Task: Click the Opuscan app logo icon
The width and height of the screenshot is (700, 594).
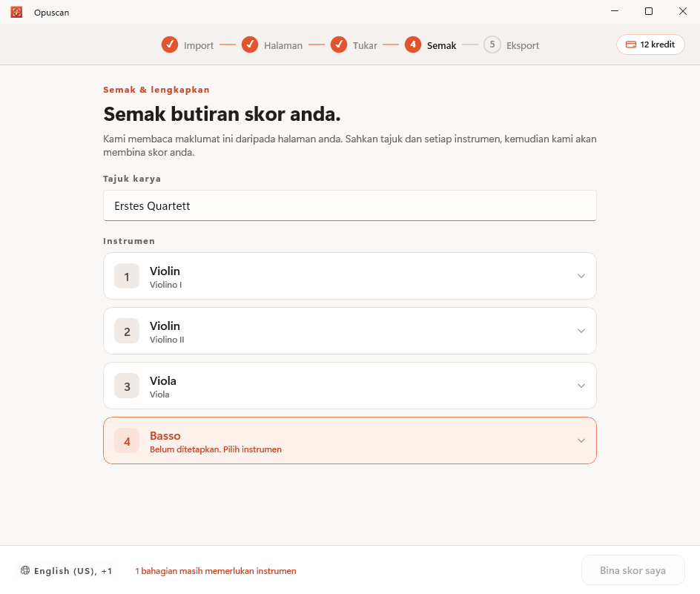Action: tap(16, 12)
